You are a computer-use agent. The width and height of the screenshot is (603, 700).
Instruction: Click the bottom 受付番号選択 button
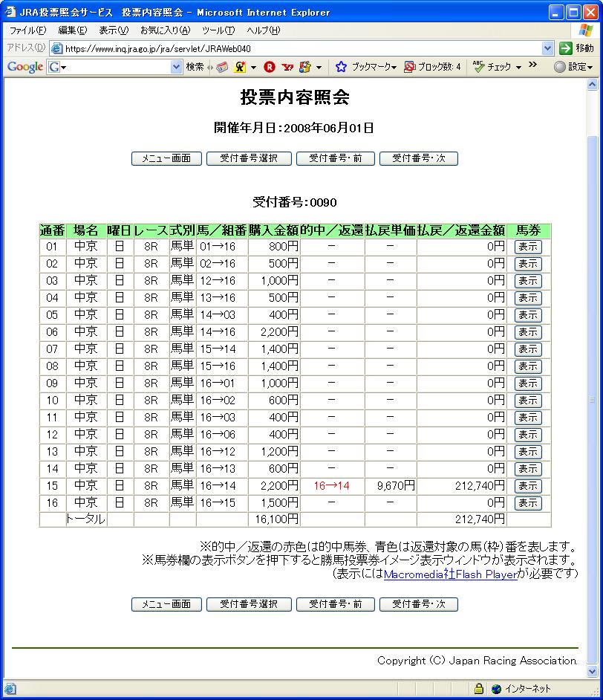pos(249,604)
